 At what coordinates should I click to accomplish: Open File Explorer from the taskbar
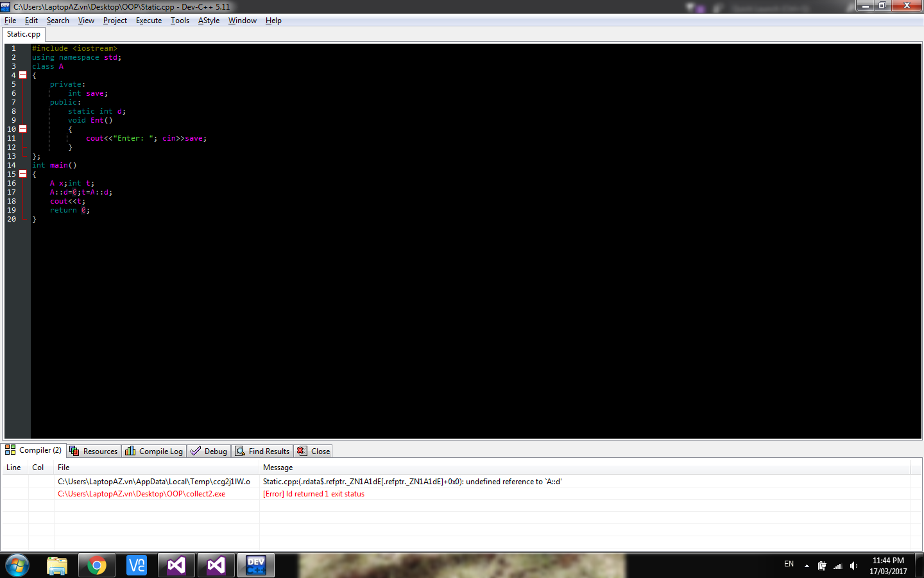coord(57,565)
